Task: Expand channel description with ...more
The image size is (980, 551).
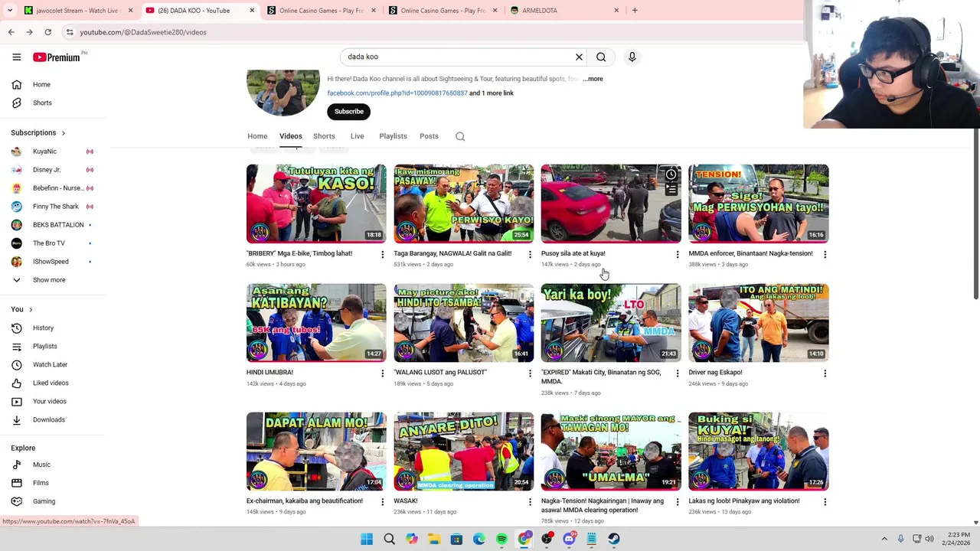Action: [593, 79]
